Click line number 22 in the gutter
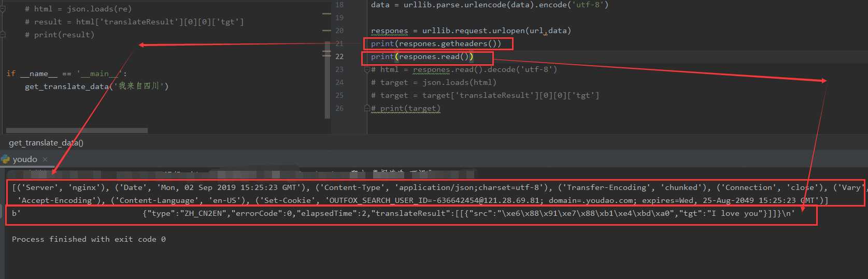The width and height of the screenshot is (868, 279). (339, 56)
